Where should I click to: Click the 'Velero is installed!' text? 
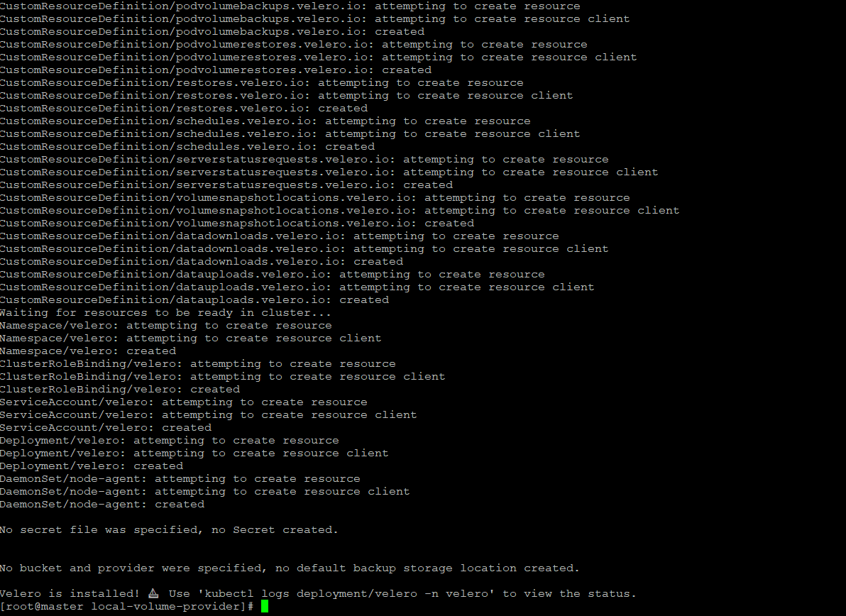(x=70, y=594)
